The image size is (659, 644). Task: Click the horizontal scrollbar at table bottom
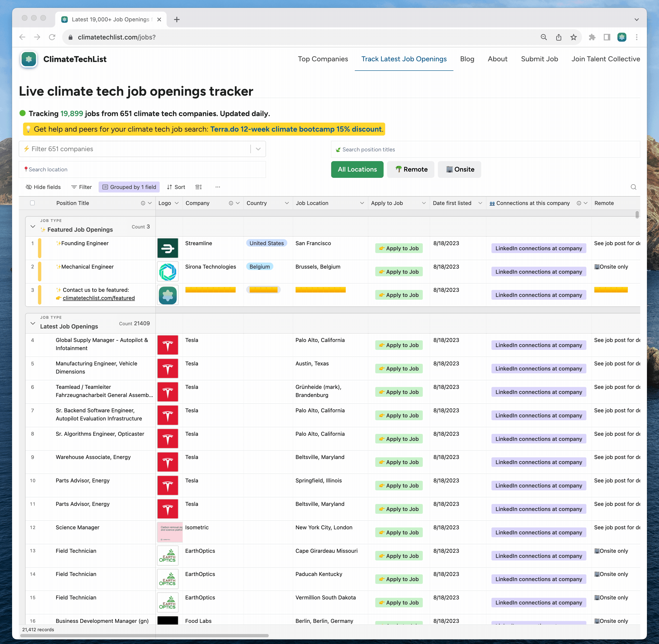[x=144, y=635]
